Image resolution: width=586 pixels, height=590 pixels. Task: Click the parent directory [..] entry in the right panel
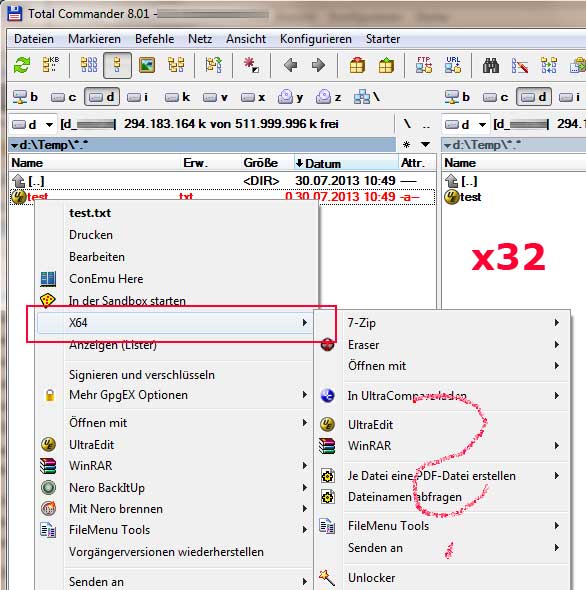[461, 181]
